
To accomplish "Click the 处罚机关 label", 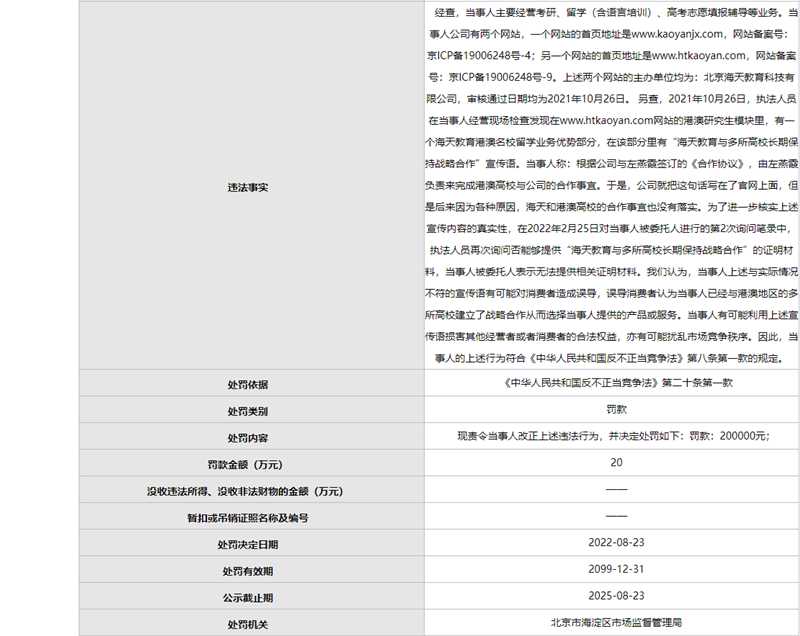I will [x=247, y=625].
